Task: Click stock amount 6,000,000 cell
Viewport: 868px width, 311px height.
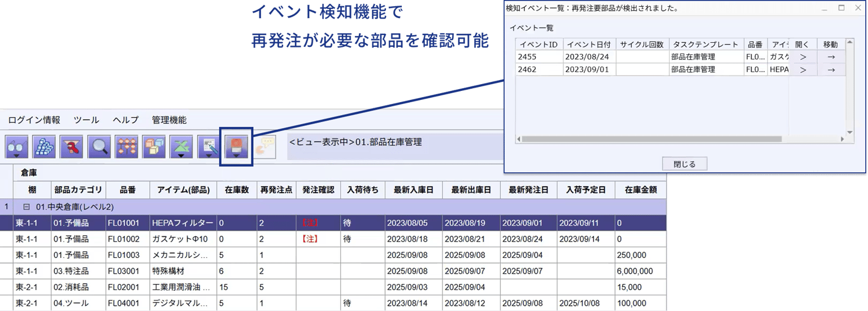Action: pos(640,271)
